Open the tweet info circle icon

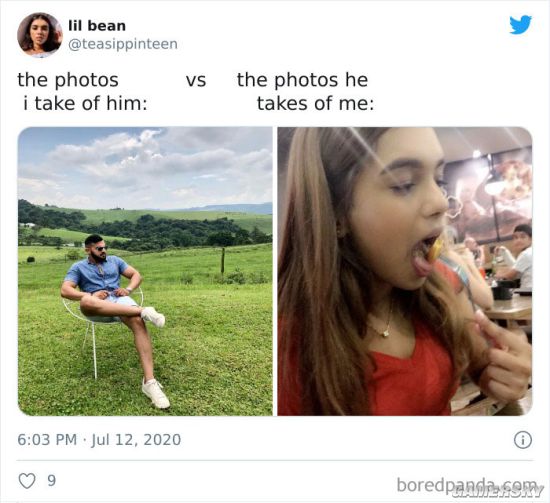click(x=523, y=440)
